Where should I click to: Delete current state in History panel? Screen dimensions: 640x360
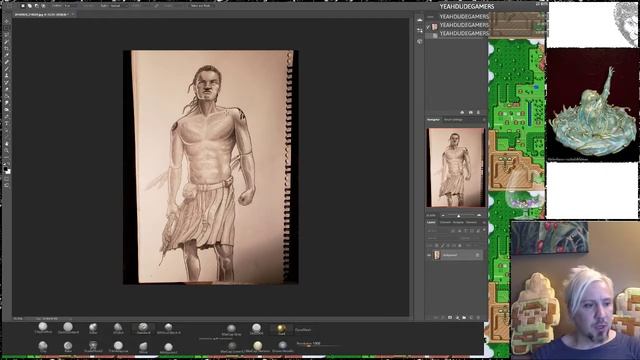pyautogui.click(x=478, y=112)
